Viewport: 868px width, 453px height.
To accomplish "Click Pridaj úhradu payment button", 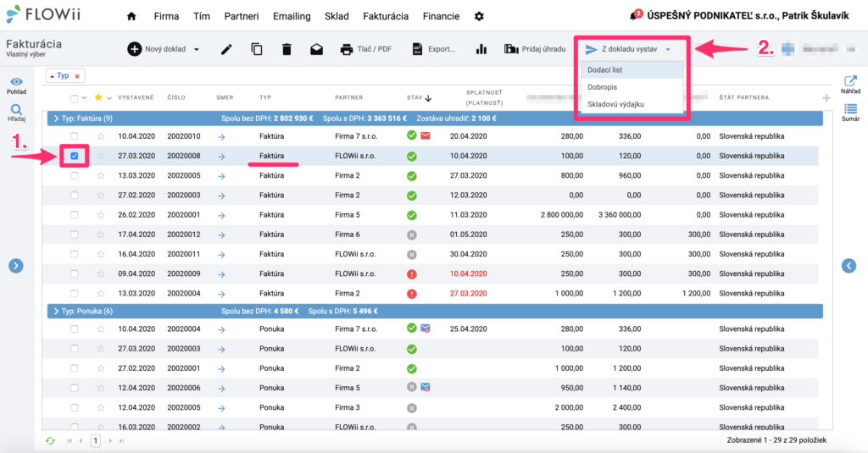I will pos(535,49).
